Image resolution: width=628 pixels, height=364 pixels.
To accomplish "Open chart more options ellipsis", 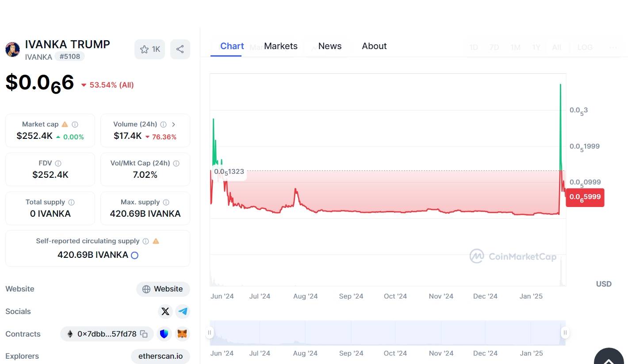I will click(x=613, y=47).
